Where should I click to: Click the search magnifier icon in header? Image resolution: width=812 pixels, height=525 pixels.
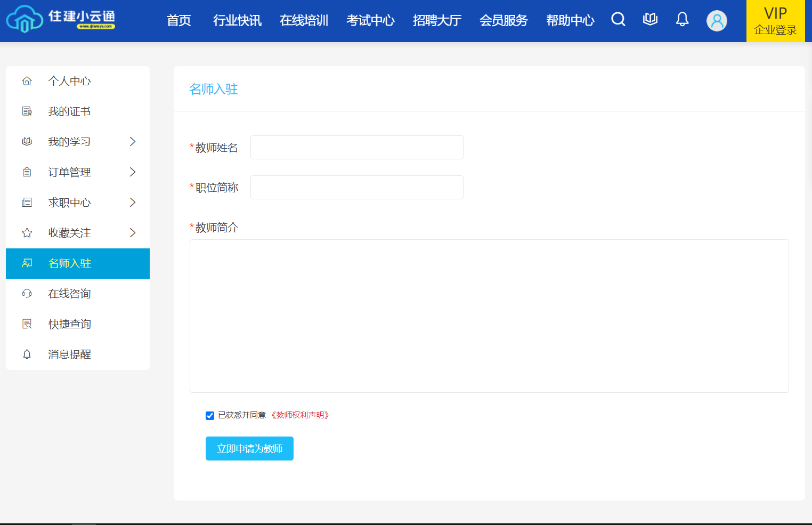click(618, 20)
